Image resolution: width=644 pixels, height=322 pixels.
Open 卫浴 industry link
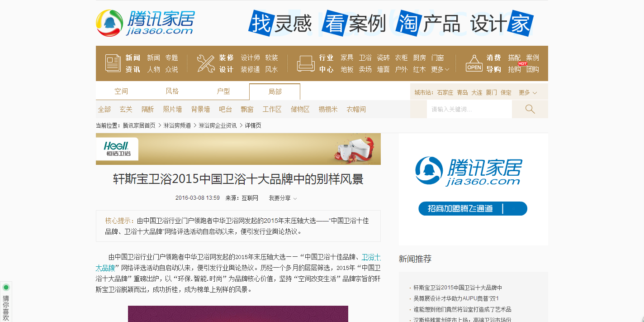point(365,58)
